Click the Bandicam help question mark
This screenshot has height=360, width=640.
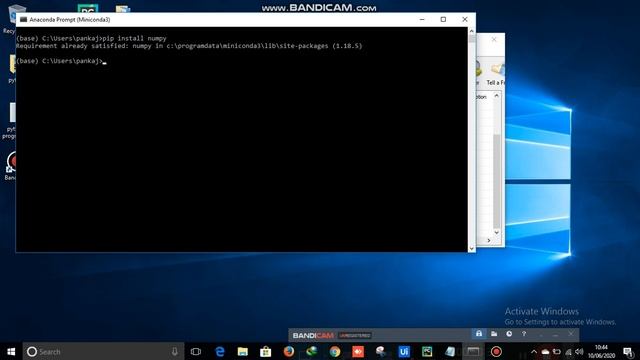[x=524, y=334]
